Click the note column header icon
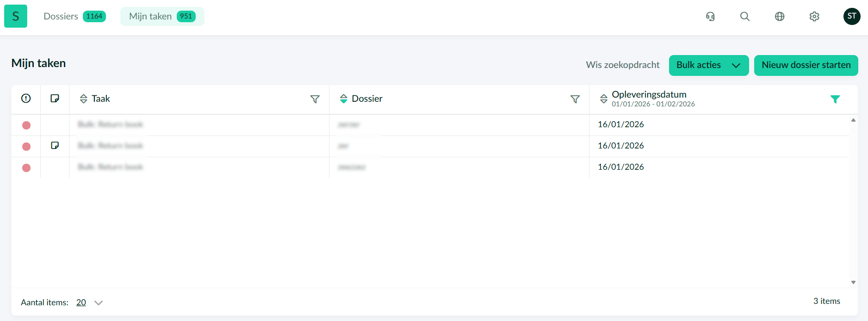Viewport: 868px width, 321px height. 55,98
